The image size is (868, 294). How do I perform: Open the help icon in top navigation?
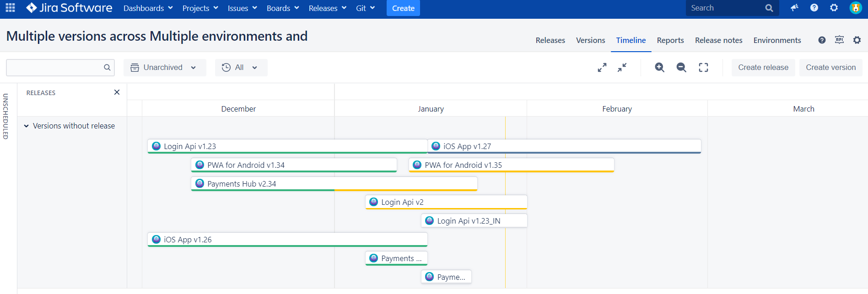point(814,8)
